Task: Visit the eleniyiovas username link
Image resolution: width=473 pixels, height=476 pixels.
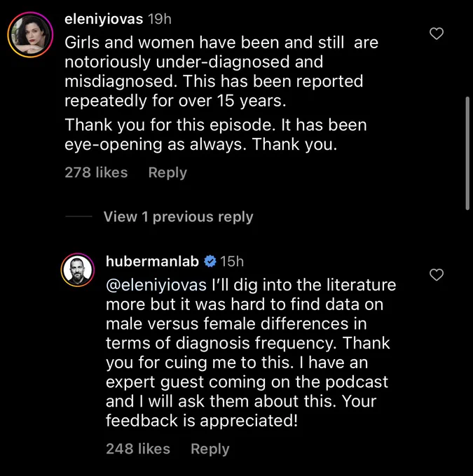Action: pos(104,19)
